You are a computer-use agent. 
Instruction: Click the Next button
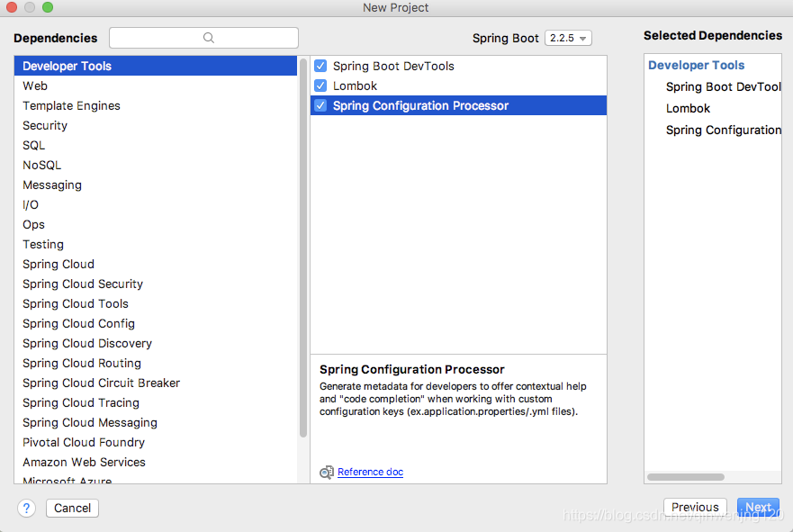tap(758, 507)
